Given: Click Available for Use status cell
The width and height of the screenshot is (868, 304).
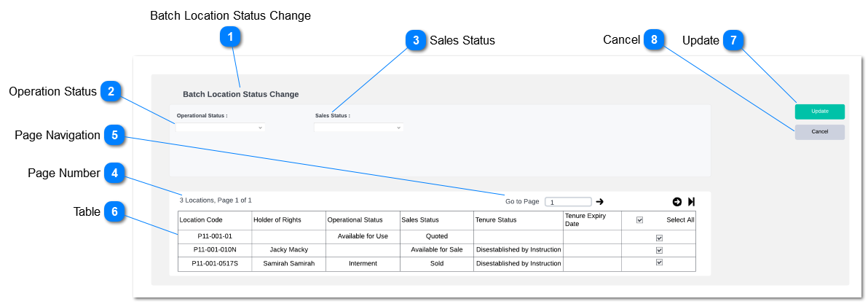Looking at the screenshot, I should tap(363, 236).
